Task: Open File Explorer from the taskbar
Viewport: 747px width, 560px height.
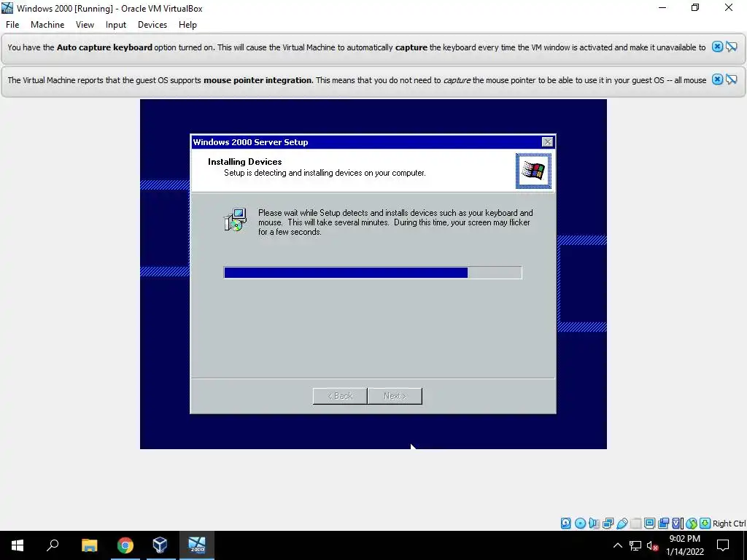Action: click(x=89, y=545)
